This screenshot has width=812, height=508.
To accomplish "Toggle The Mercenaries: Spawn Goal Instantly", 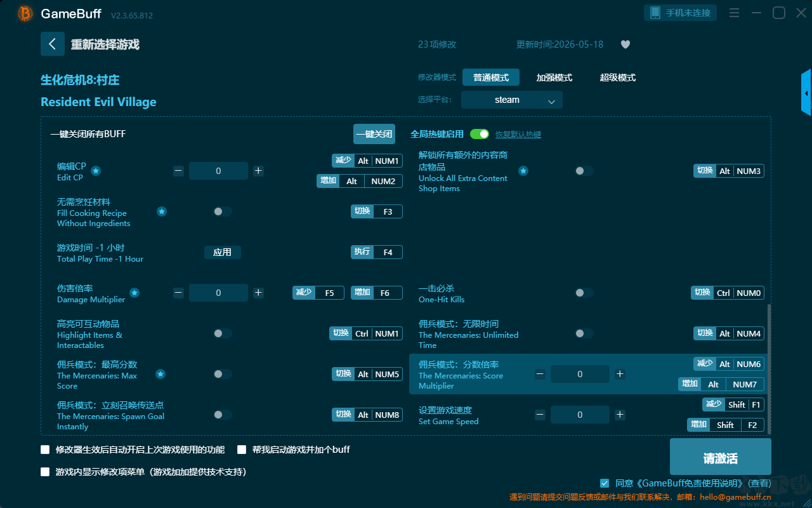I will click(x=223, y=415).
